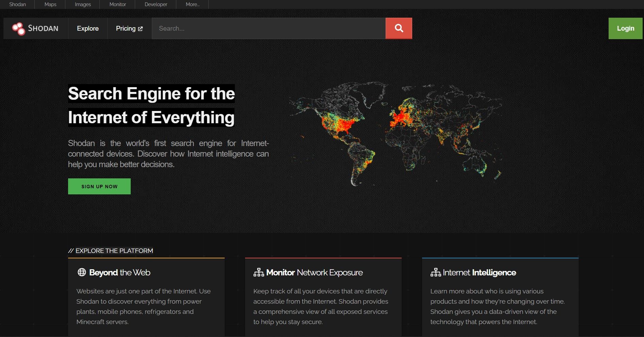Viewport: 644px width, 337px height.
Task: Click the Learn more about who is using text
Action: pos(498,306)
